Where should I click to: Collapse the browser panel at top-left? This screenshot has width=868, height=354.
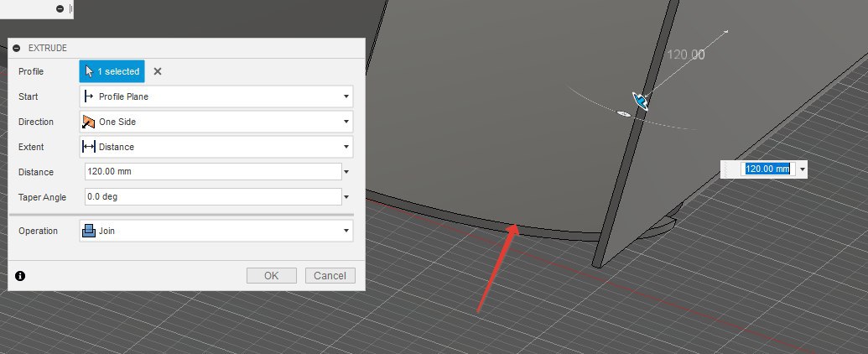[x=60, y=9]
